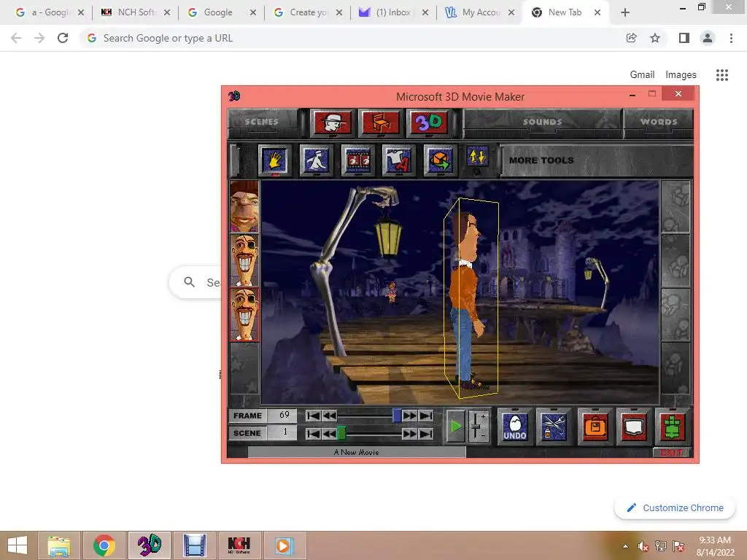This screenshot has height=560, width=747.
Task: Select the T-shirt Costume Changer tool
Action: (x=398, y=160)
